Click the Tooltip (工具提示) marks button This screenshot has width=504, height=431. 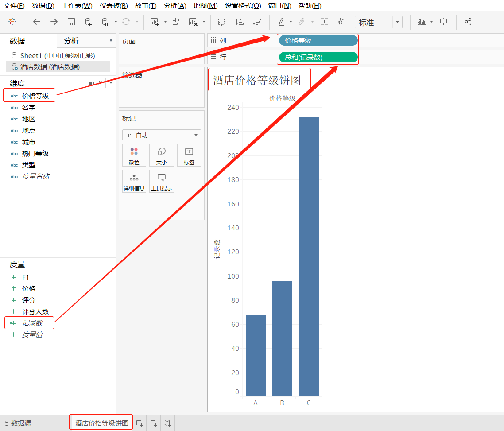point(161,181)
